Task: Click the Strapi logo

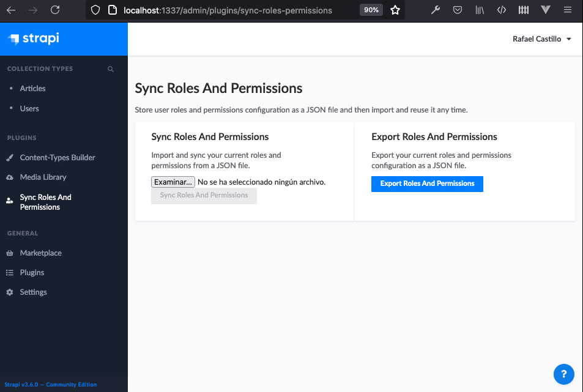Action: pyautogui.click(x=34, y=39)
